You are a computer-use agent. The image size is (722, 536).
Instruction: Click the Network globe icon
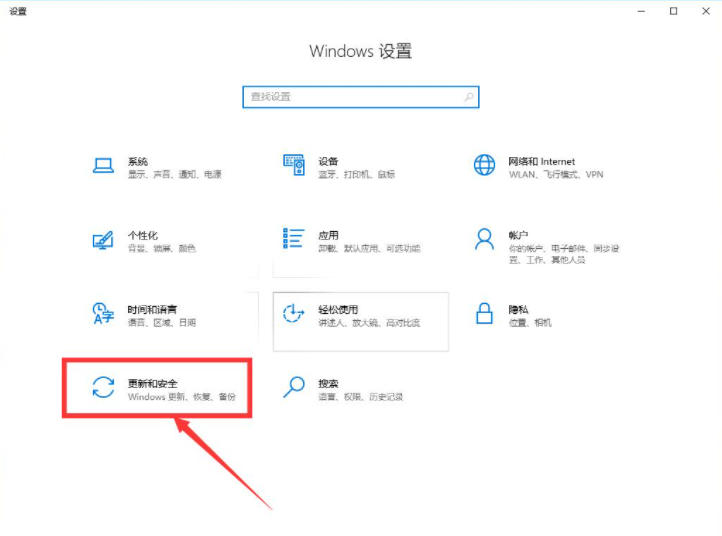484,165
